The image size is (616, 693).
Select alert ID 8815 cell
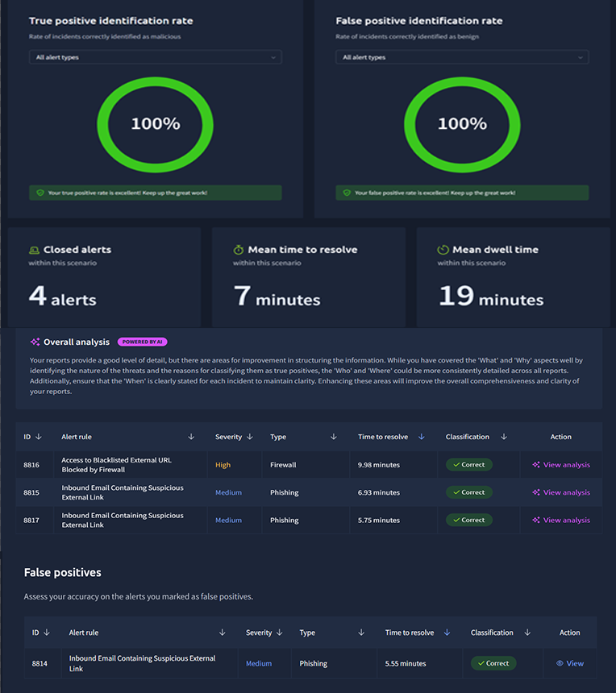click(x=31, y=492)
